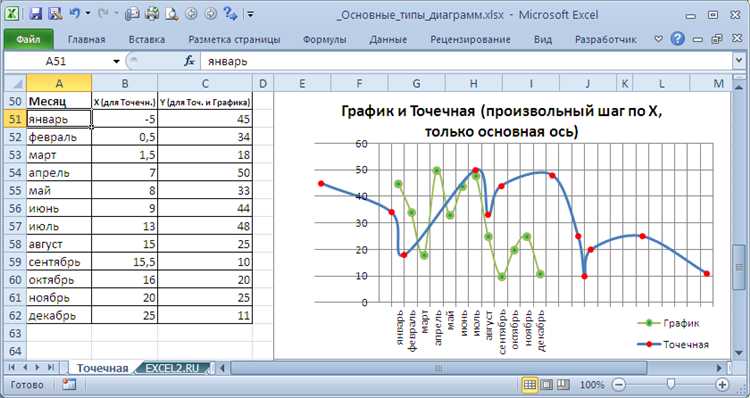Viewport: 750px width, 398px height.
Task: Click the Save As icon in quick access toolbar
Action: point(55,14)
